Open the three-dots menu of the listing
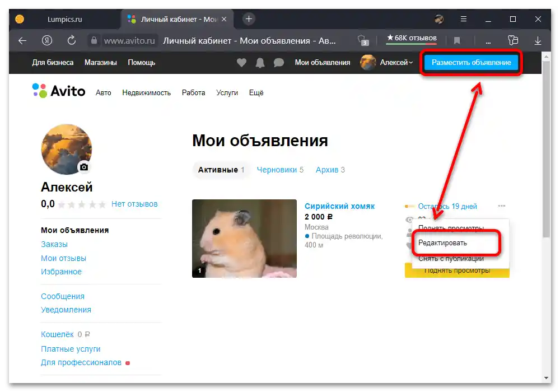This screenshot has height=392, width=560. click(501, 206)
